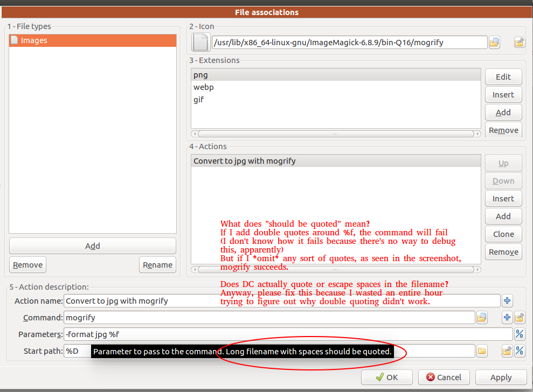Browse for icon file next to icon path
Image resolution: width=533 pixels, height=392 pixels.
click(x=494, y=42)
